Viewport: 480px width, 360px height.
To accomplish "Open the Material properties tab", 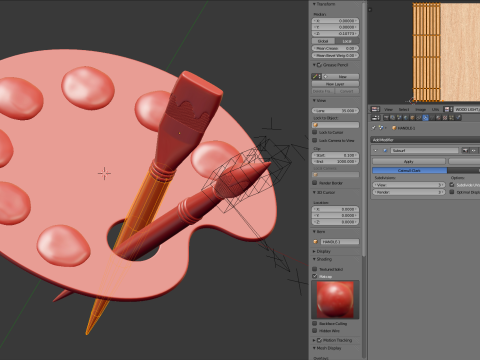I will [438, 118].
